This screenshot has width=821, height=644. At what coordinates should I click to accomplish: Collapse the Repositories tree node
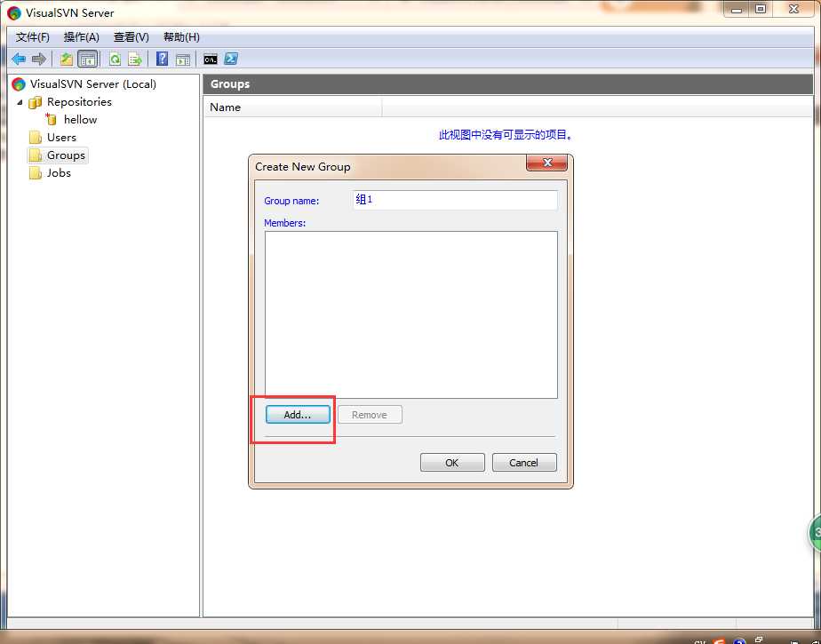(x=20, y=102)
